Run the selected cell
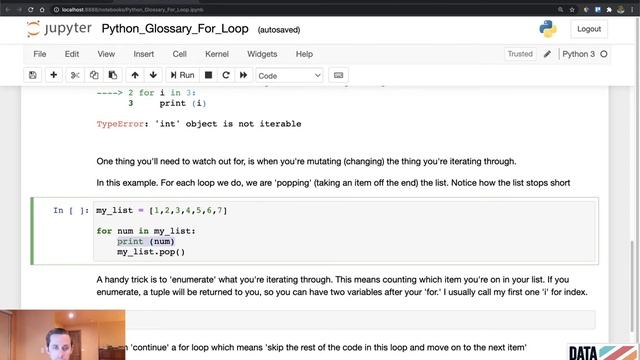 [182, 75]
